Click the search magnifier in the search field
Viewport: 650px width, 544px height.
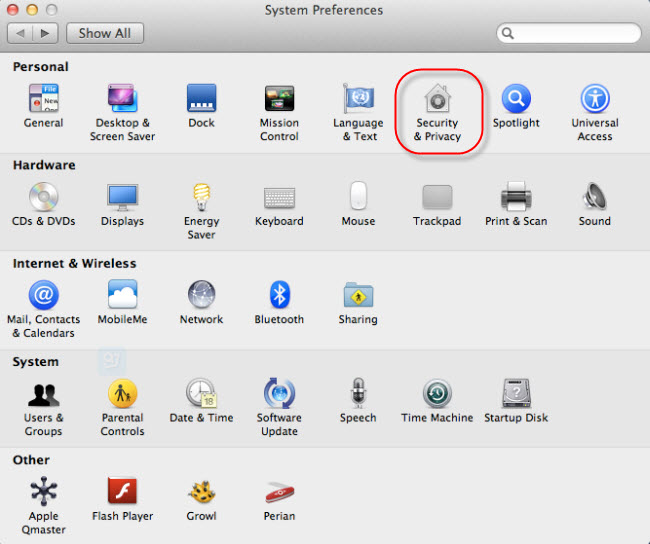(507, 33)
